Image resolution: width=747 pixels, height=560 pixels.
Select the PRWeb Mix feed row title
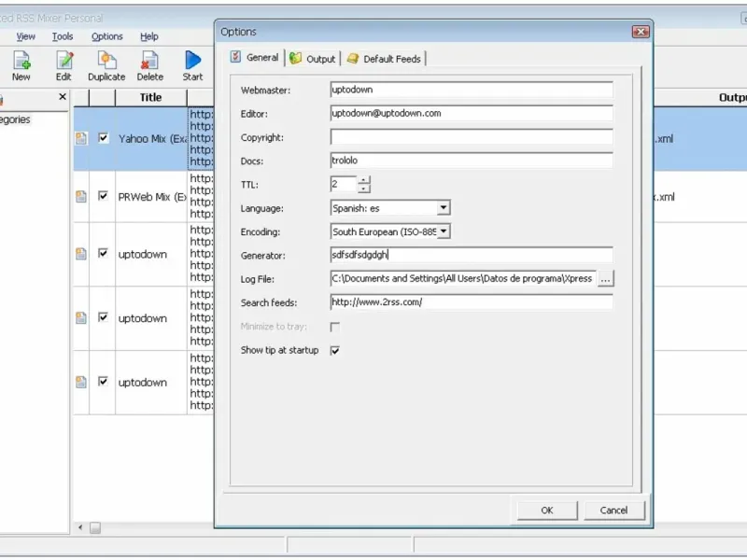[x=152, y=197]
